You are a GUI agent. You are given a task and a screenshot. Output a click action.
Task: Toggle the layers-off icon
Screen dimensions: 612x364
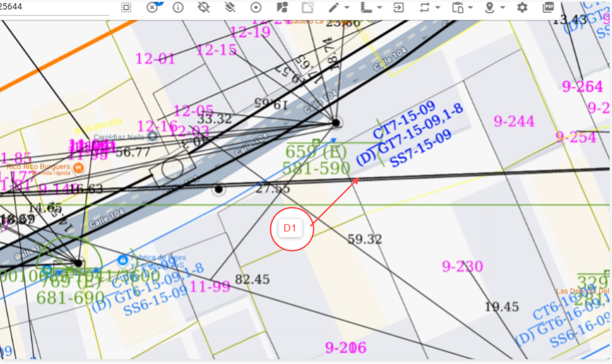click(x=230, y=7)
